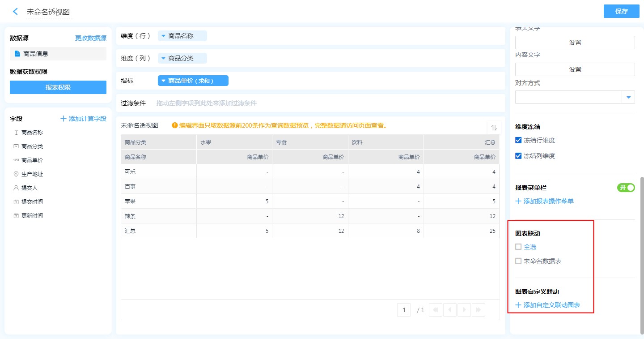Screen dimensions: 644x339
Task: Jump to the last page of results
Action: coord(478,309)
